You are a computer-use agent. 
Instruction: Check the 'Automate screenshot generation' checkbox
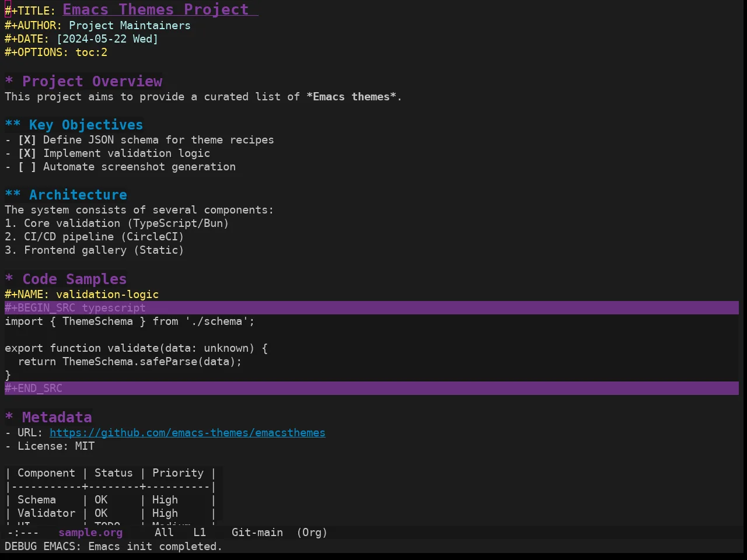[x=27, y=167]
